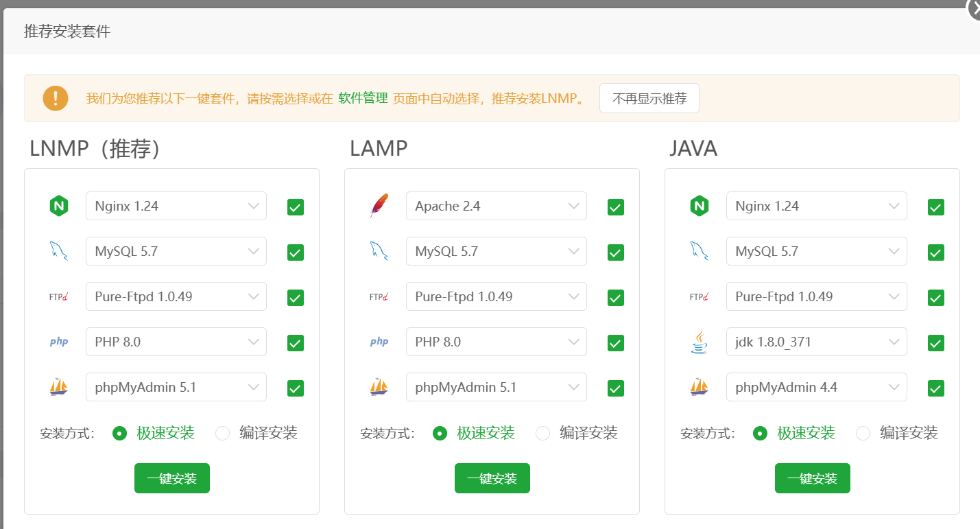Click the orange exclamation warning icon
This screenshot has width=980, height=529.
click(56, 98)
